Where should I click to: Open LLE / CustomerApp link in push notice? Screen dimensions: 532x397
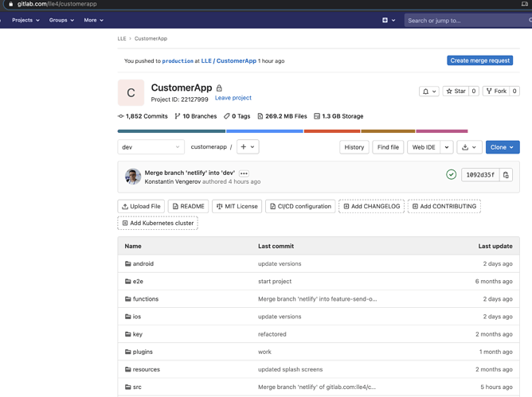(x=229, y=61)
